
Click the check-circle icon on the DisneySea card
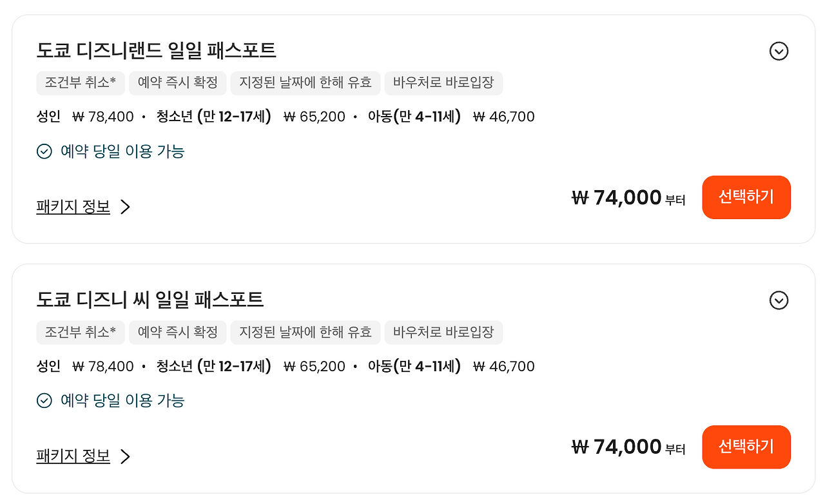point(44,401)
